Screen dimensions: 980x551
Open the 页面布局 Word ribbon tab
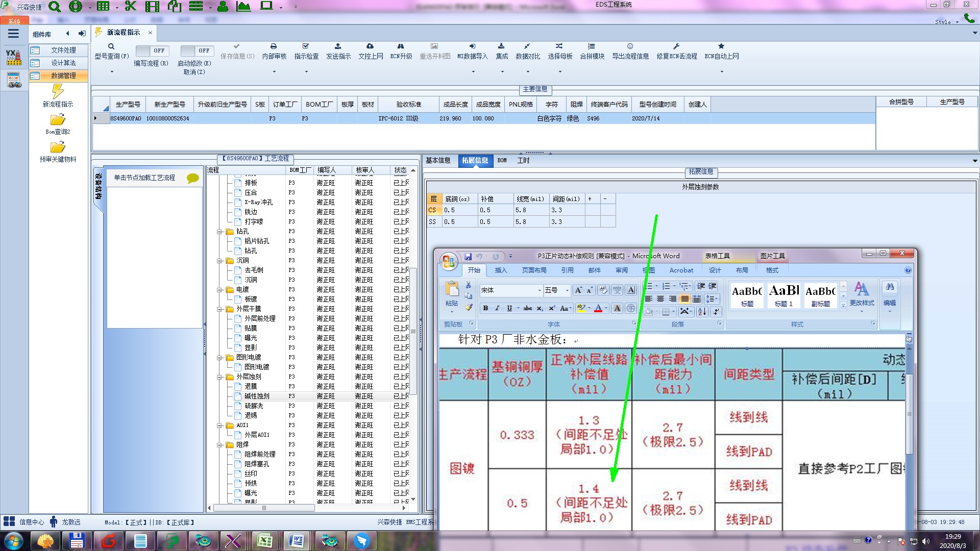(x=534, y=270)
